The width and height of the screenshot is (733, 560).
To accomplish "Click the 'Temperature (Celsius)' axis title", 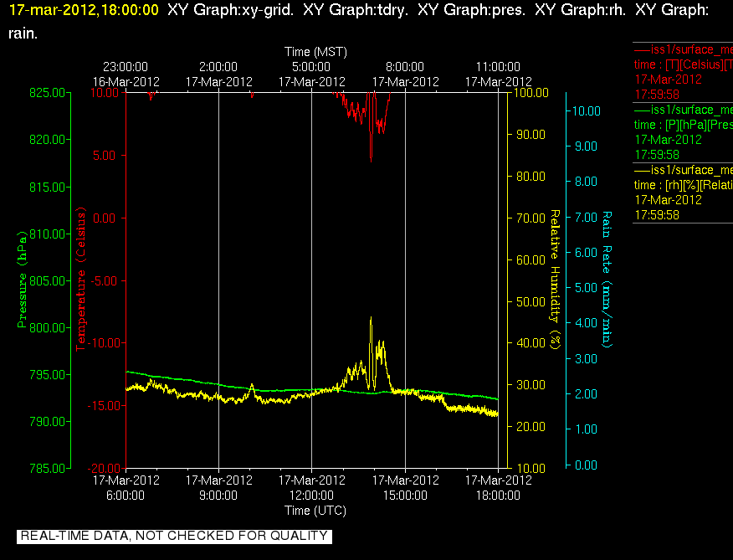I will pyautogui.click(x=81, y=279).
